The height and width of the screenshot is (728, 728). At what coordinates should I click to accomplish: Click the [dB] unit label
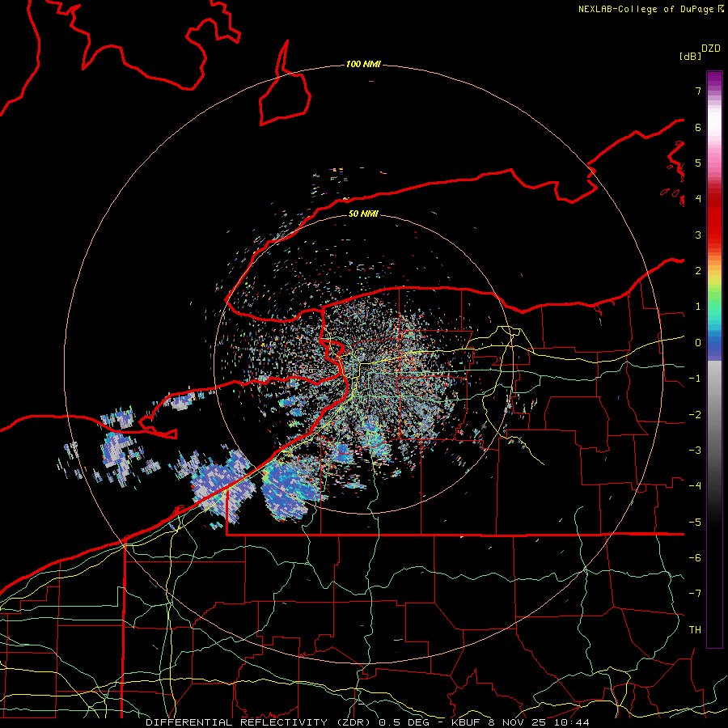690,56
